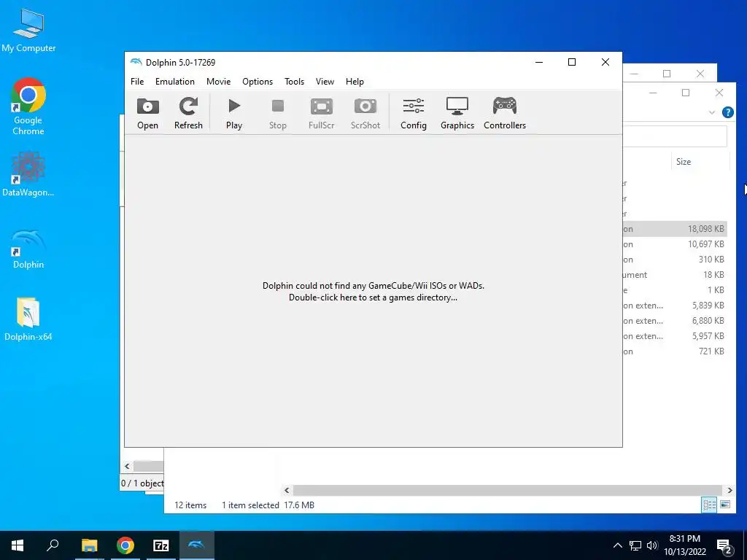Switch to File Explorer in the taskbar
747x560 pixels.
(89, 545)
